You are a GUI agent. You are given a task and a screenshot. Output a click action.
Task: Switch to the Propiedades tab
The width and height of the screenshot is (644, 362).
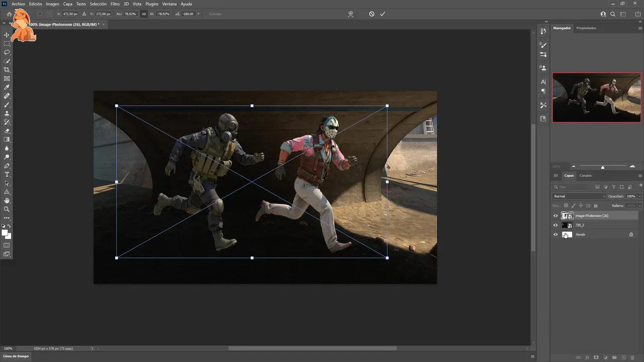click(586, 28)
